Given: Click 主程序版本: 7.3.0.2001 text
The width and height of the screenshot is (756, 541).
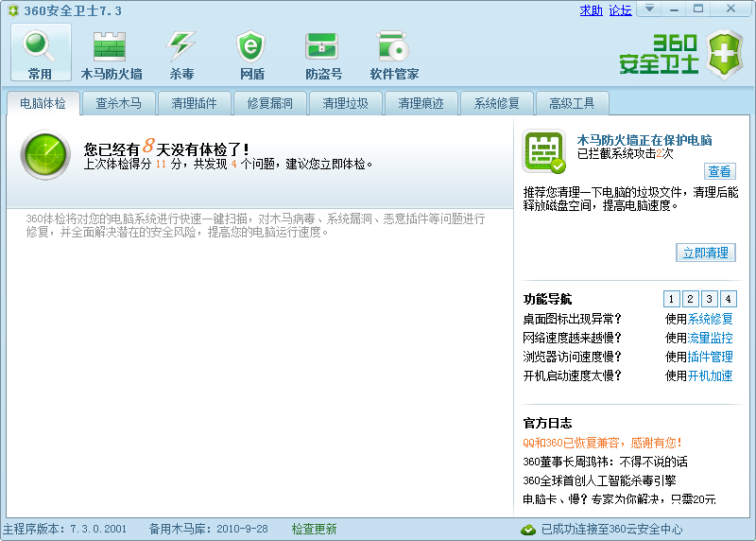Looking at the screenshot, I should (x=64, y=530).
